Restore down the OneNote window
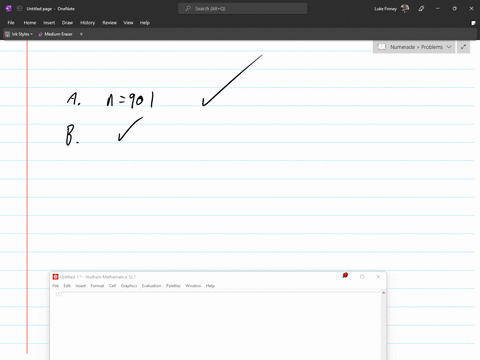480x360 pixels. pyautogui.click(x=454, y=9)
